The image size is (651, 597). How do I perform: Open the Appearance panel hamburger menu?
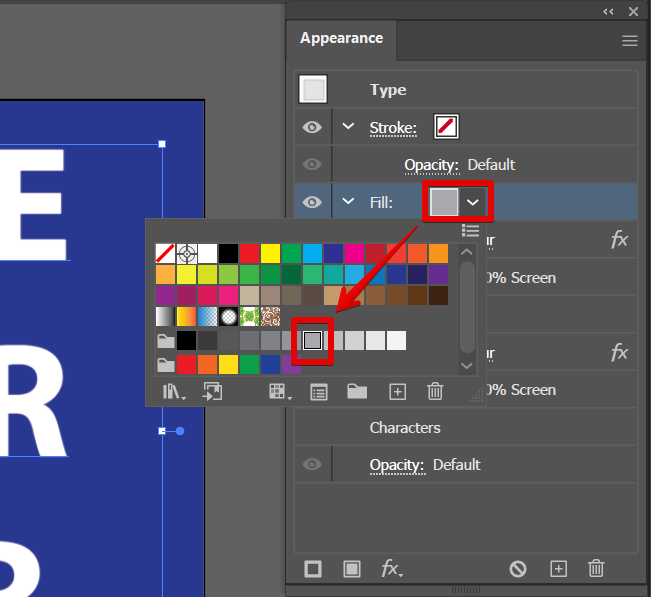[629, 41]
